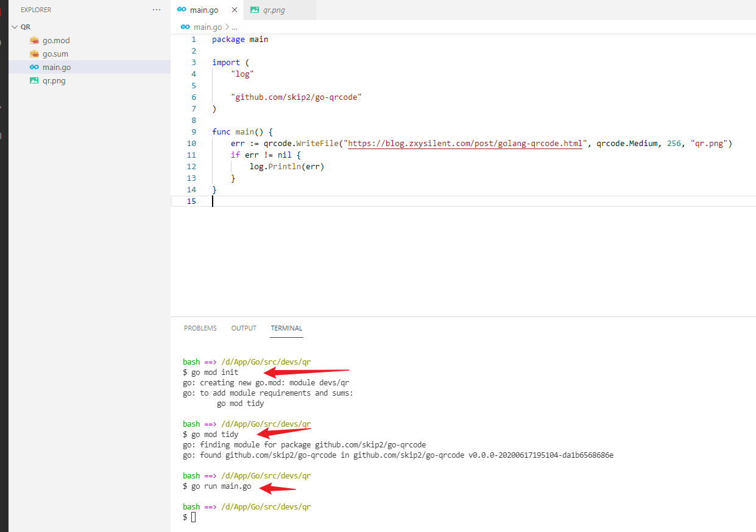
Task: Click the image icon on the qr.png tab
Action: click(x=255, y=10)
